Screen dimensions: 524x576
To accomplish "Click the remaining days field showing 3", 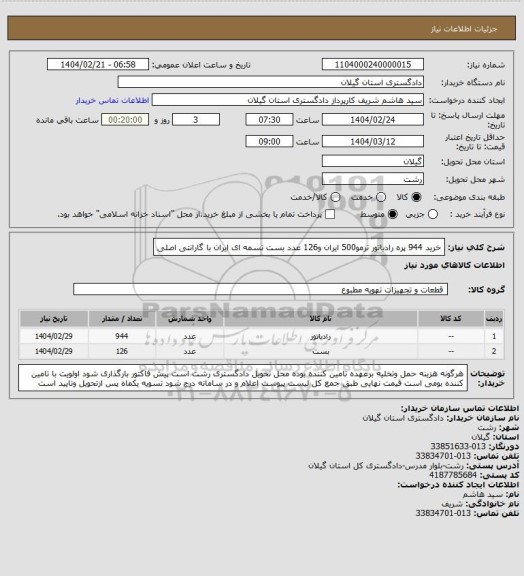I will [196, 120].
